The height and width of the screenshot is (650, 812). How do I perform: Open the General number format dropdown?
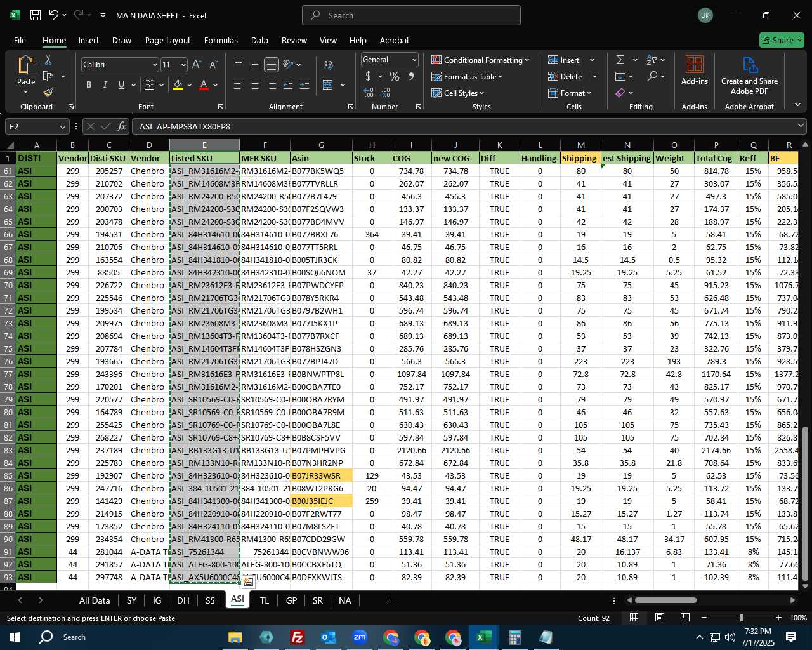click(x=414, y=60)
